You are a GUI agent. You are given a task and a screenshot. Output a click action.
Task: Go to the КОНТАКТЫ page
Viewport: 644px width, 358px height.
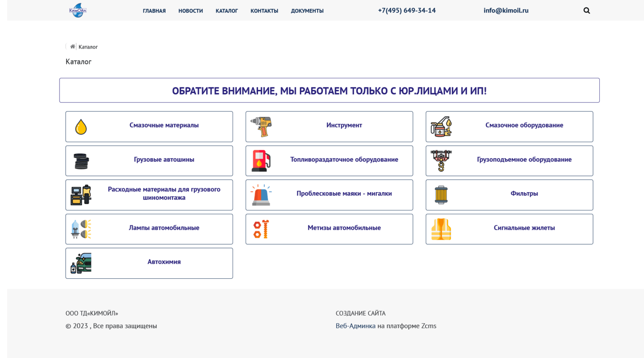coord(264,11)
